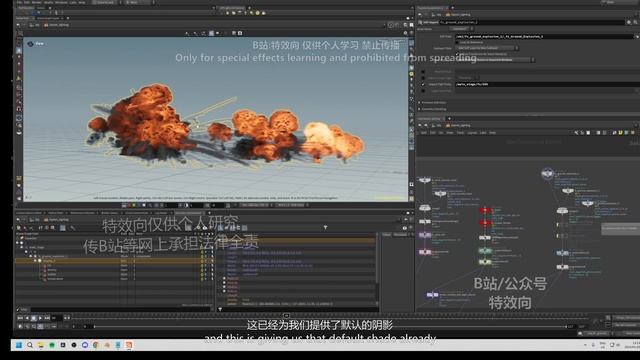This screenshot has width=640, height=360.
Task: Select the pink node in the network's left column
Action: 424,252
